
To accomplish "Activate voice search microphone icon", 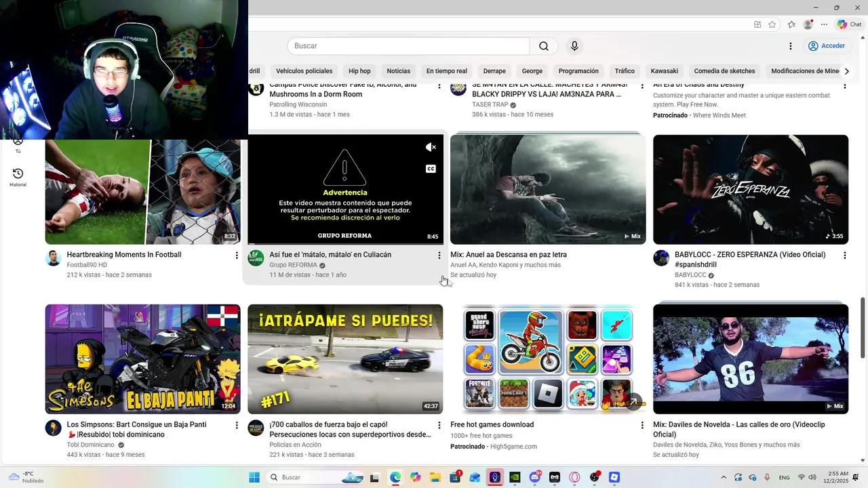I will pyautogui.click(x=574, y=46).
